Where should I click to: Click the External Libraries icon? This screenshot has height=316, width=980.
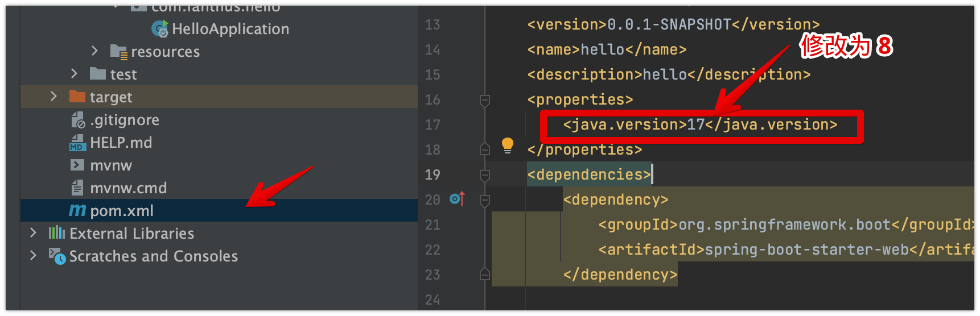click(57, 233)
